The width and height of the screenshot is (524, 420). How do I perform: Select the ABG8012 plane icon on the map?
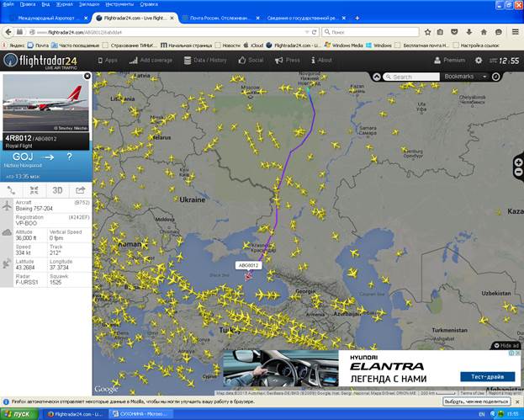[x=248, y=277]
